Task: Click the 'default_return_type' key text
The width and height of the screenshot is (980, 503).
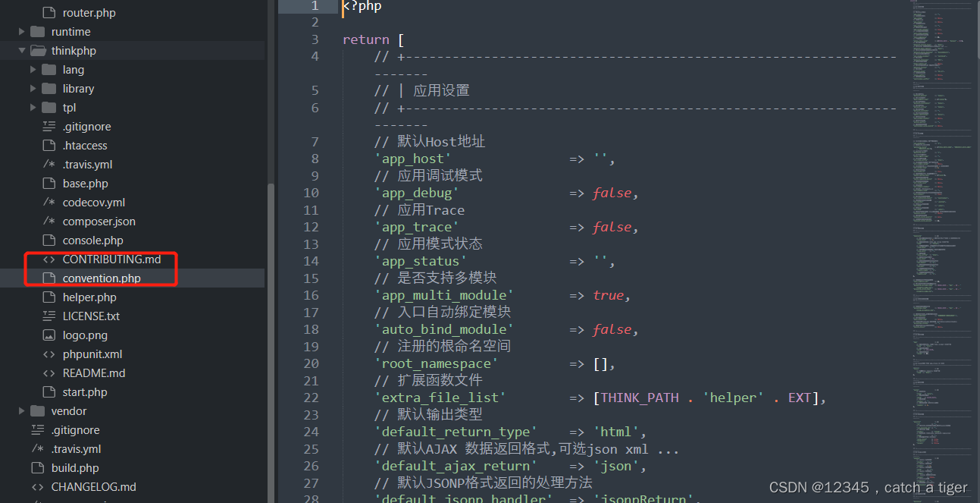Action: click(x=456, y=432)
